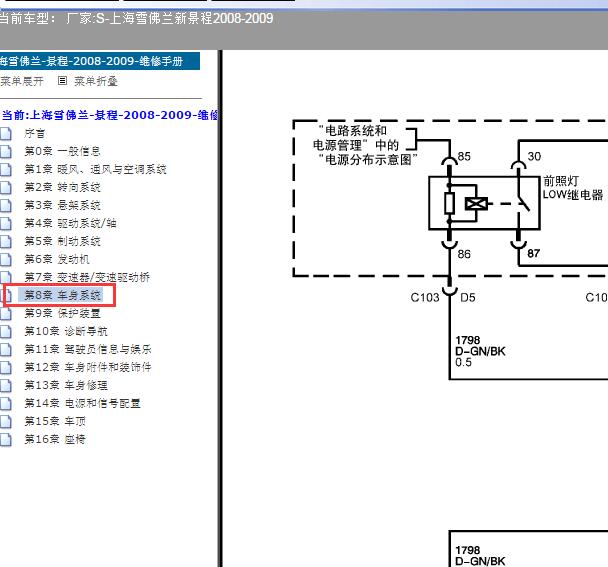This screenshot has height=567, width=608.
Task: Click 菜单展开 to expand menu
Action: (x=22, y=81)
